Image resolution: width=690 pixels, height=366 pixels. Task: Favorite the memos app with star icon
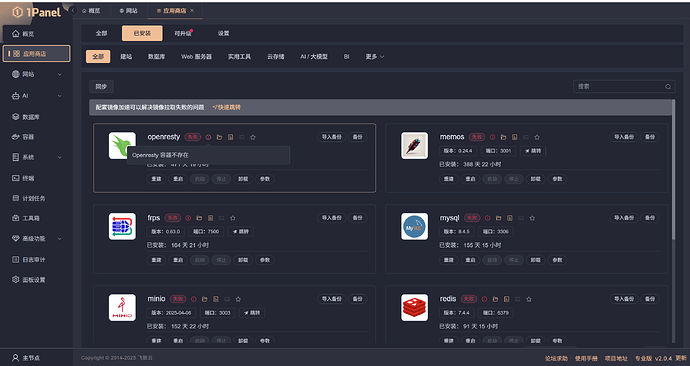[537, 137]
